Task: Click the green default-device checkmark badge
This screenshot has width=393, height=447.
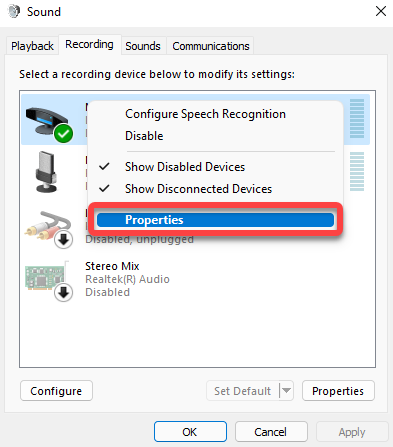Action: pos(63,134)
